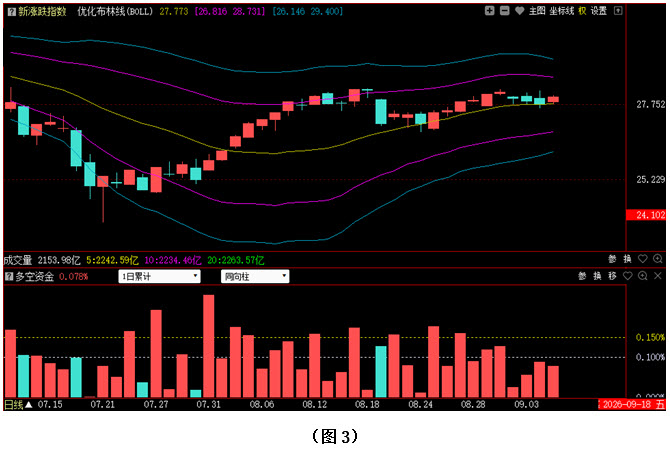Click the heart icon in the 多空资金 panel
The height and width of the screenshot is (458, 670).
627,276
